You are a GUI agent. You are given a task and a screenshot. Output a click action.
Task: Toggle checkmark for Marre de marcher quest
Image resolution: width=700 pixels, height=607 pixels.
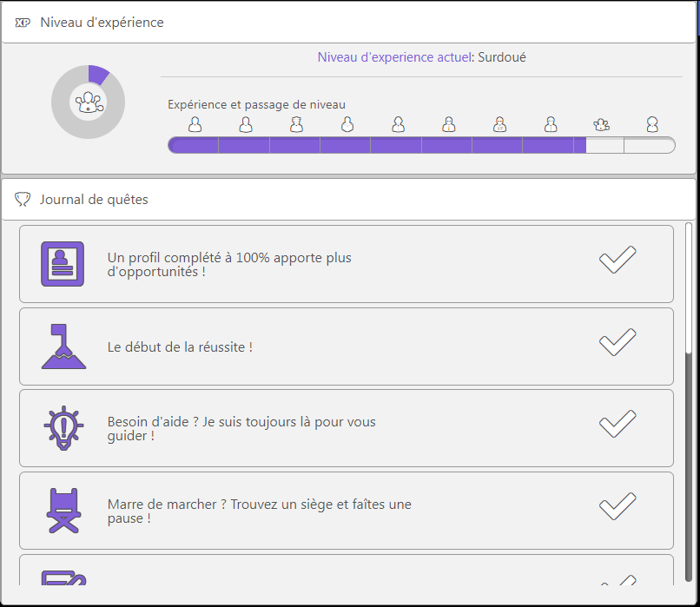click(x=617, y=506)
